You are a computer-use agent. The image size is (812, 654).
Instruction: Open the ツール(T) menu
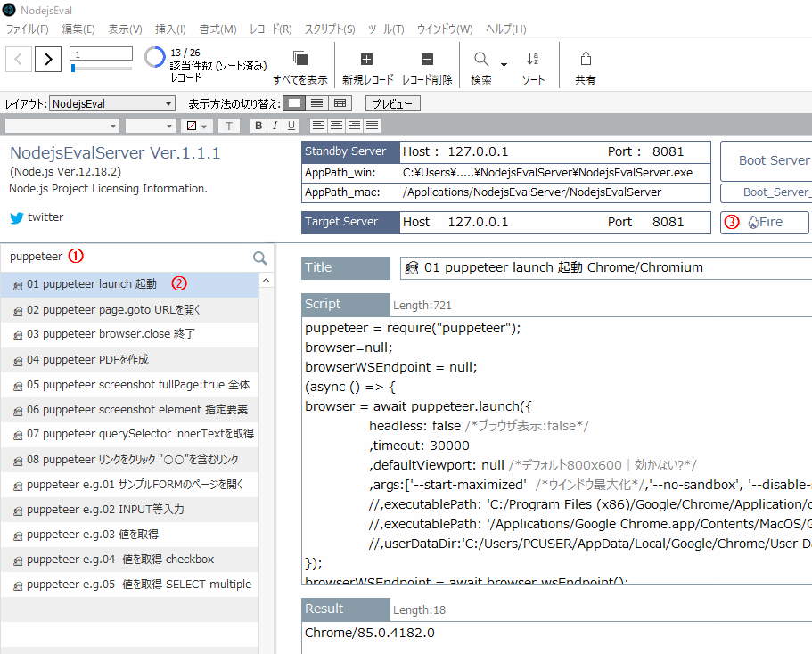click(386, 29)
